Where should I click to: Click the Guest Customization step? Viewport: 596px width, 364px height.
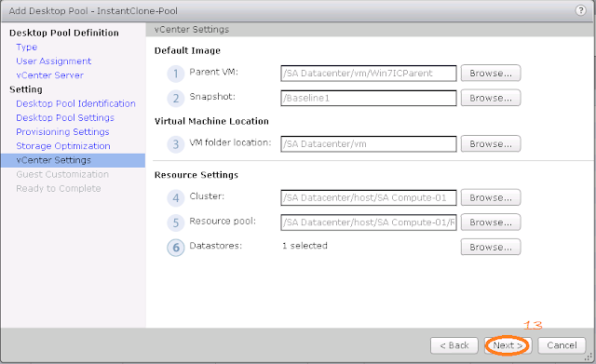point(62,174)
